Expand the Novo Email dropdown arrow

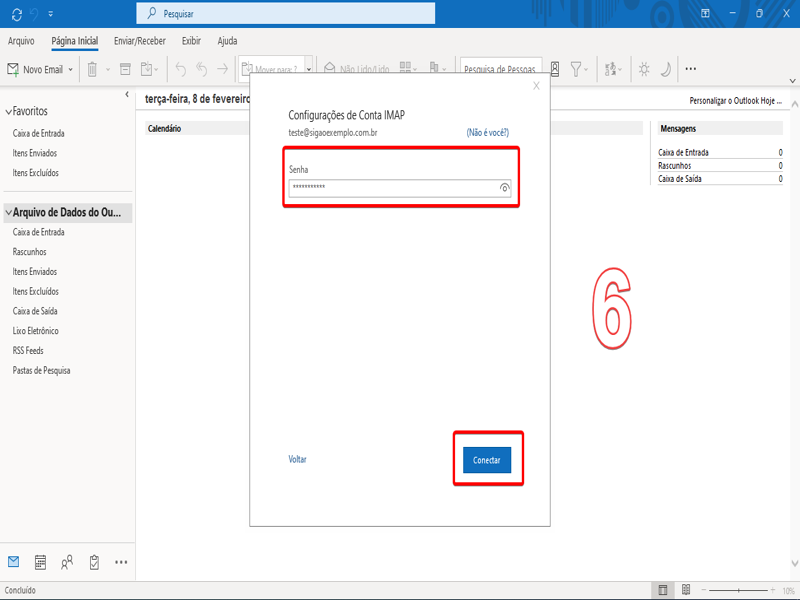click(70, 69)
